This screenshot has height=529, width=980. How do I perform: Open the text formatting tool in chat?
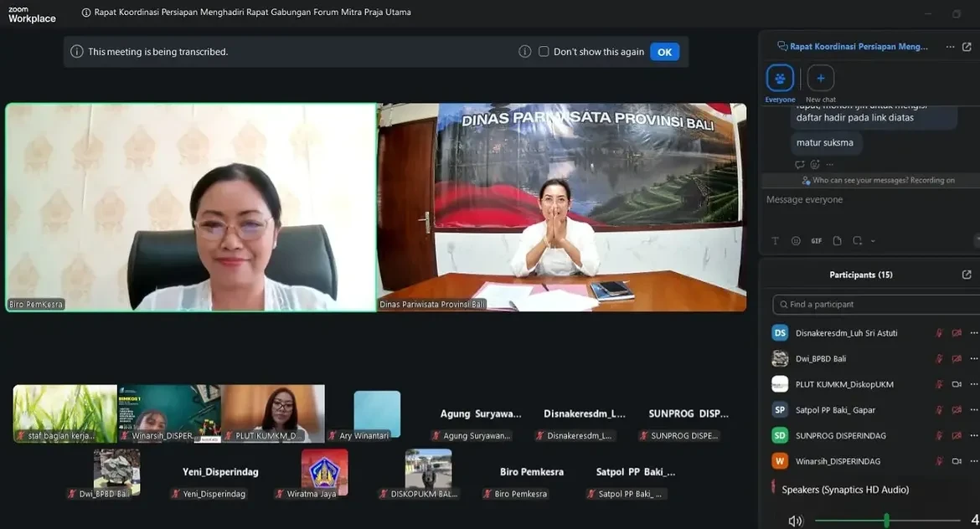coord(775,241)
